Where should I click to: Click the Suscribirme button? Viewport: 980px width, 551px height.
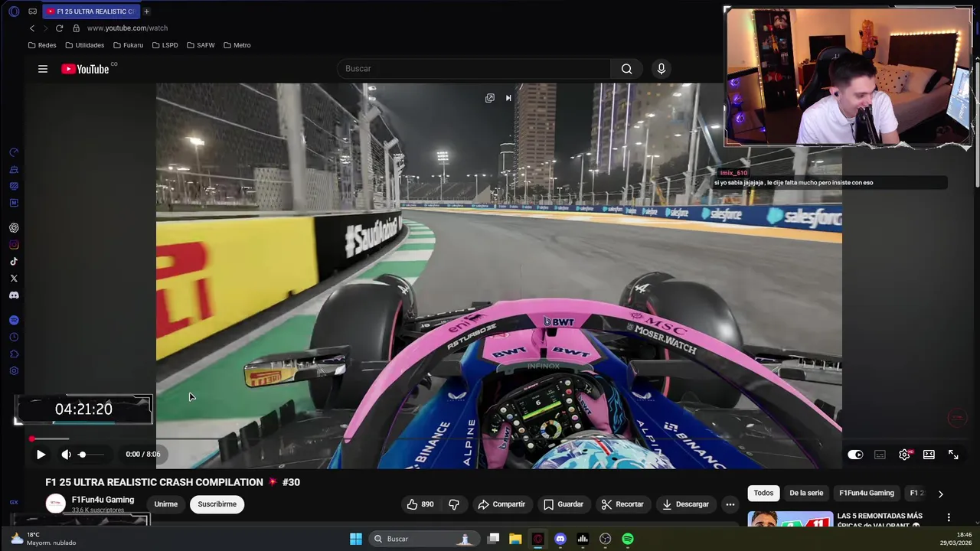tap(217, 504)
